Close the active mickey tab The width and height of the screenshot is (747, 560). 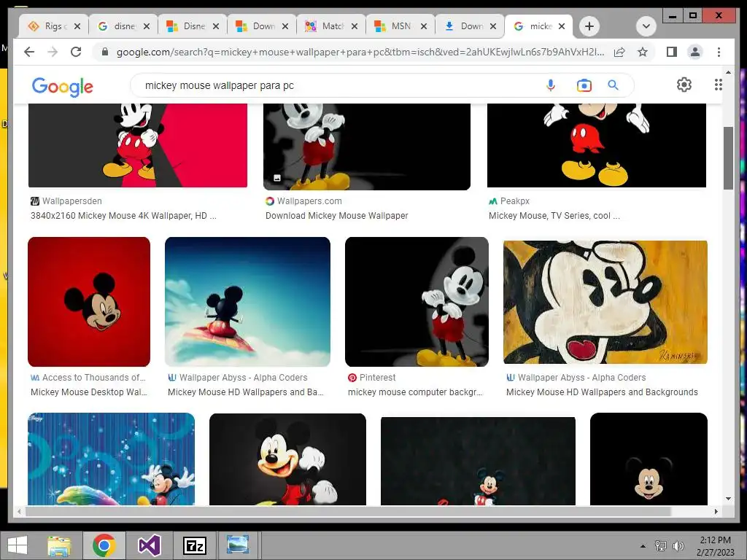point(562,26)
